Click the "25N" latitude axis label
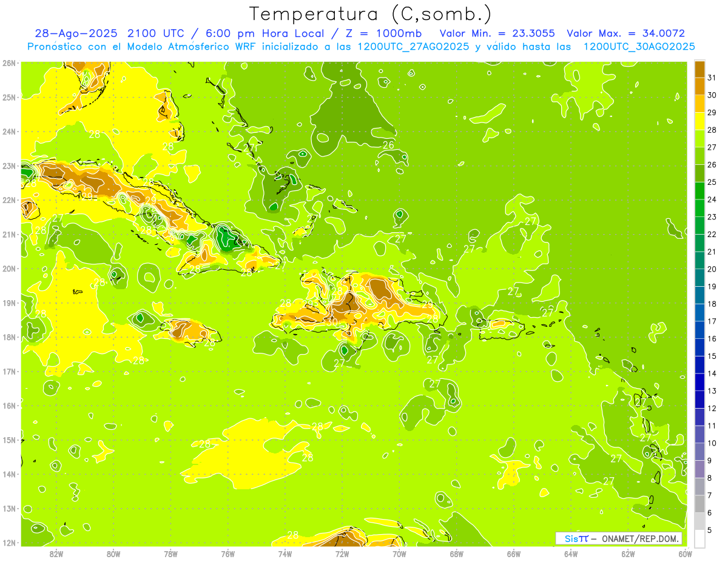The width and height of the screenshot is (728, 562). click(8, 97)
